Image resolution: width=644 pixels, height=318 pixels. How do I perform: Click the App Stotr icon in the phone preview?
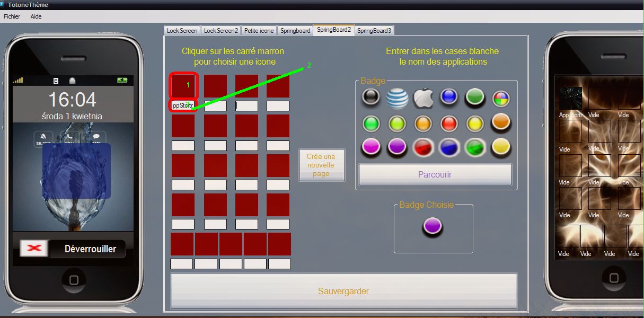click(x=570, y=99)
